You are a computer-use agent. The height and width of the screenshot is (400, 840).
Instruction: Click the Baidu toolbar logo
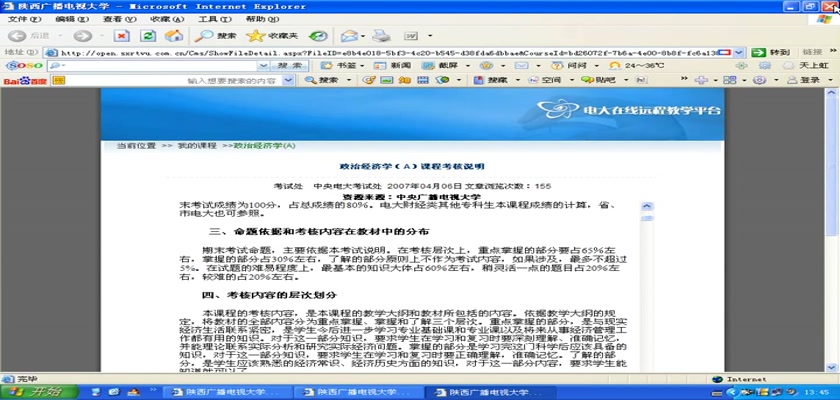[x=25, y=80]
